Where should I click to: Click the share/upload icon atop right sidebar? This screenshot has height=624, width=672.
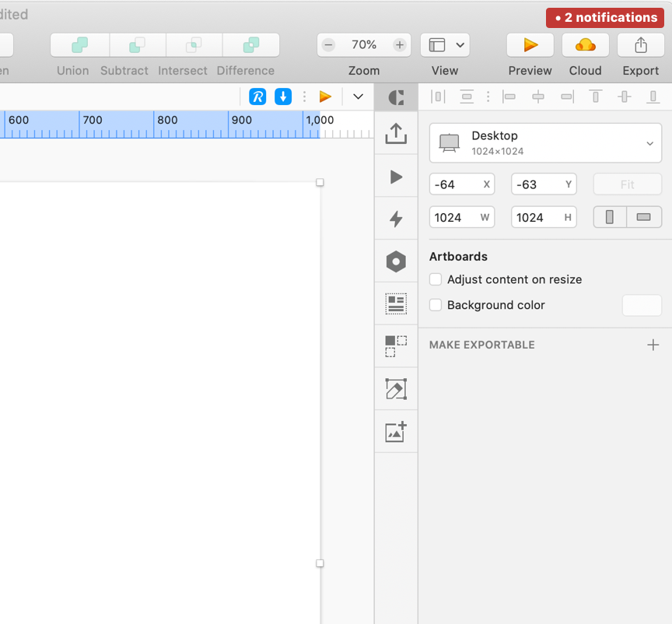(396, 133)
